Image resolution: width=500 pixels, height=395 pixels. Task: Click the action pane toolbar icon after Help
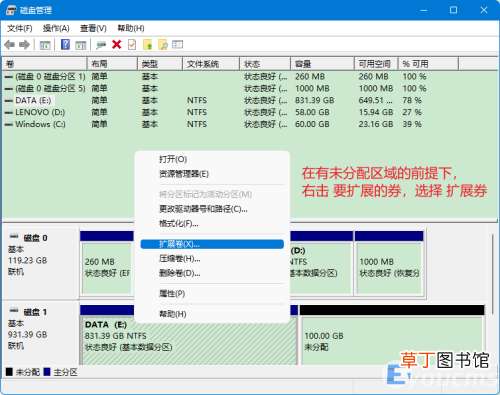[81, 45]
